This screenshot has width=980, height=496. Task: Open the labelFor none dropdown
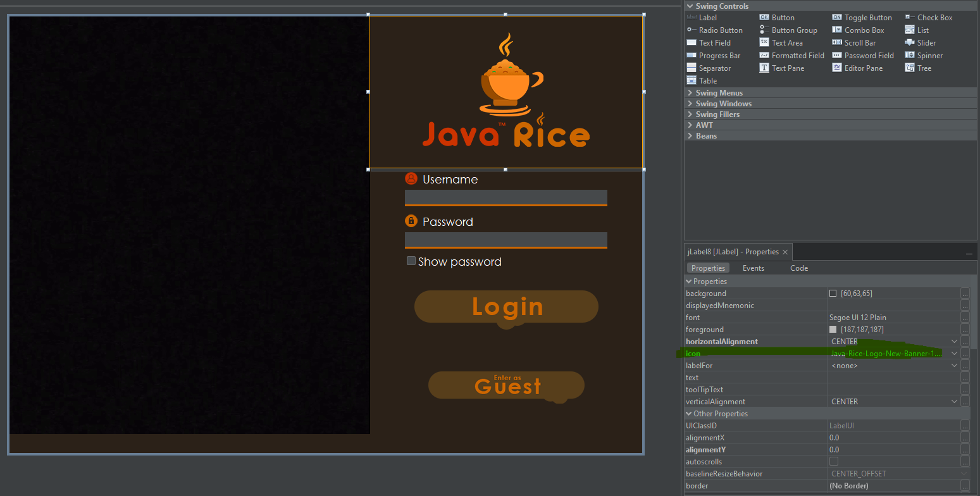click(x=955, y=366)
